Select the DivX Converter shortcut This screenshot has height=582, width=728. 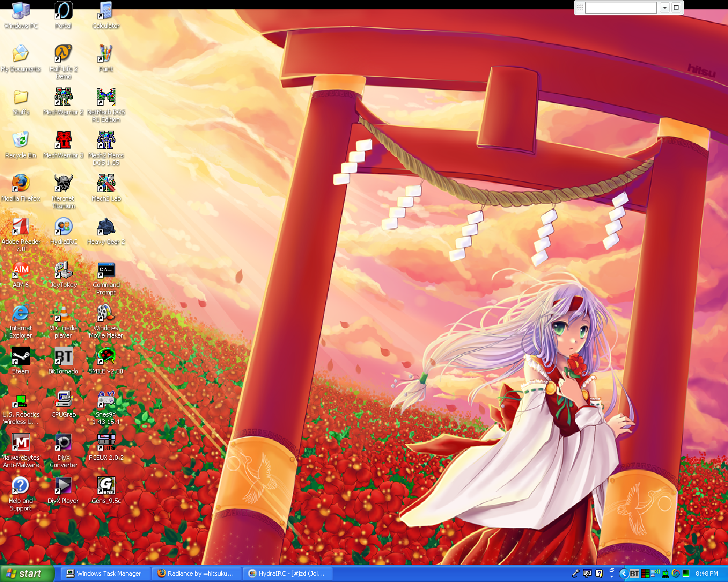64,451
